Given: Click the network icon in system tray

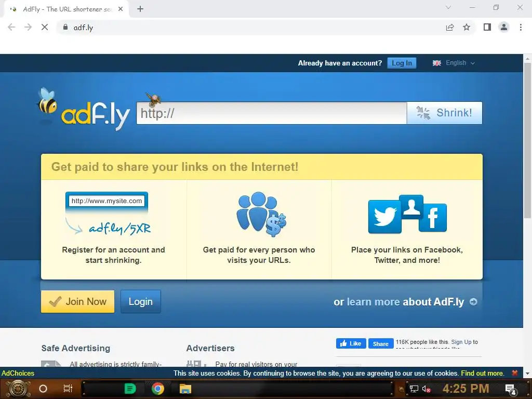Looking at the screenshot, I should [x=414, y=389].
